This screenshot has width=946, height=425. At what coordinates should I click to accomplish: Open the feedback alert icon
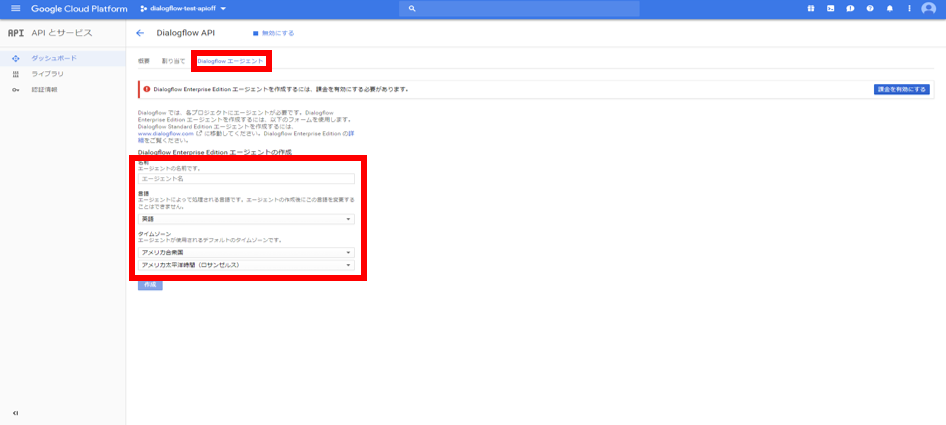click(x=850, y=9)
